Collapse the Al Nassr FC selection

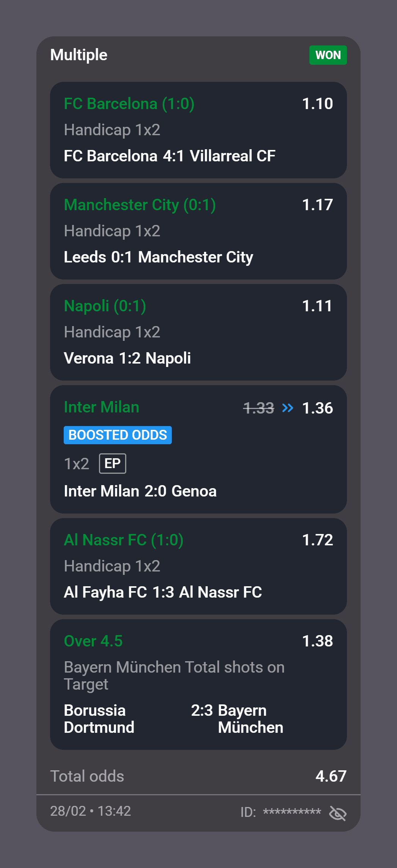(198, 566)
